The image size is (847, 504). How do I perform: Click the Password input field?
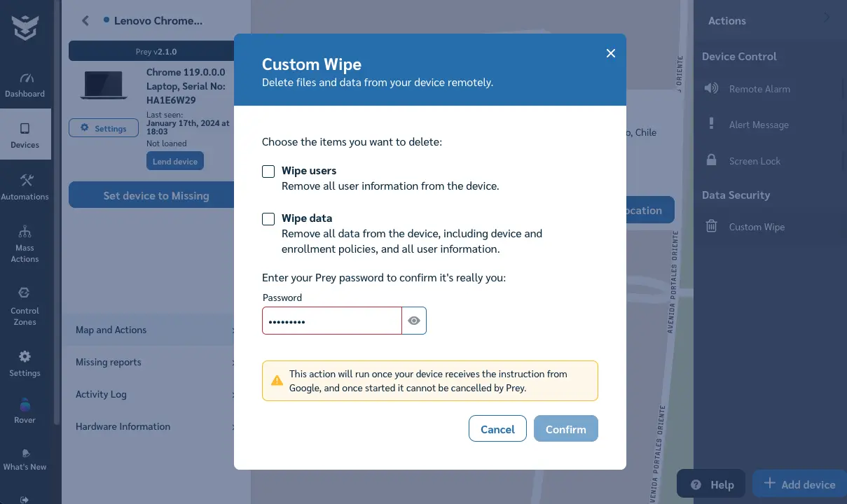coord(332,321)
